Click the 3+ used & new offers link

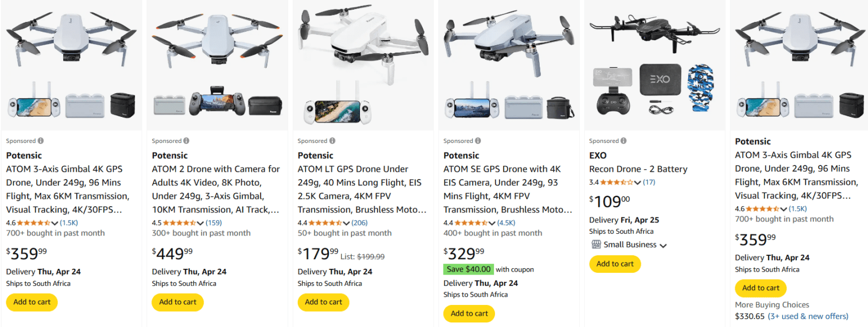(x=808, y=316)
